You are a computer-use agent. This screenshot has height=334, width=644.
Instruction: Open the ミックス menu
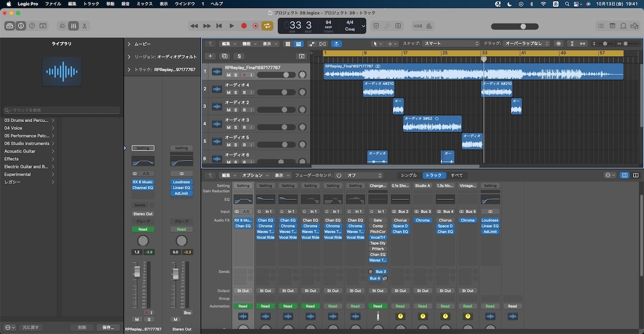pos(145,4)
